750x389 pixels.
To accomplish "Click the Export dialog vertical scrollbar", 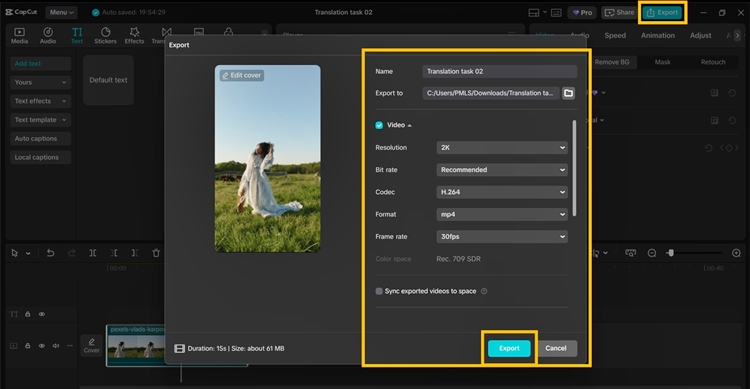I will [x=574, y=168].
